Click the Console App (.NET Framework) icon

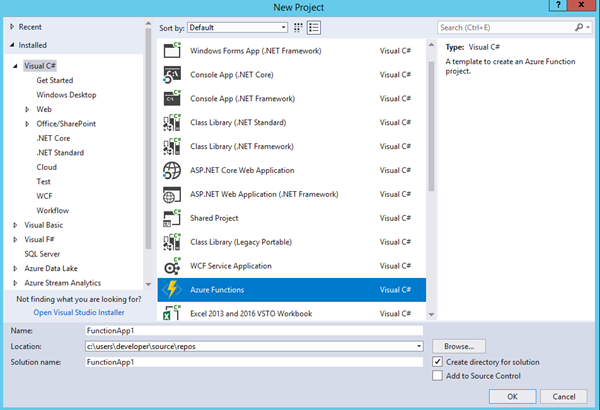click(172, 98)
